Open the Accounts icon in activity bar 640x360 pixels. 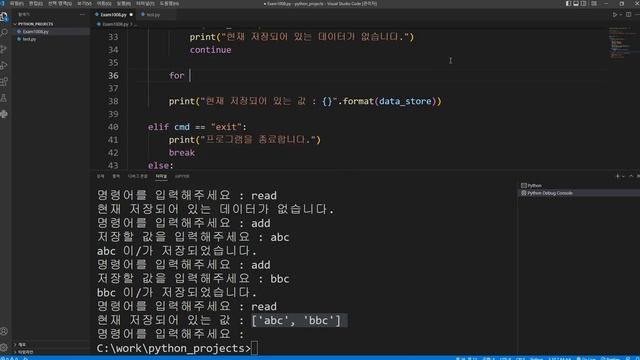4,331
